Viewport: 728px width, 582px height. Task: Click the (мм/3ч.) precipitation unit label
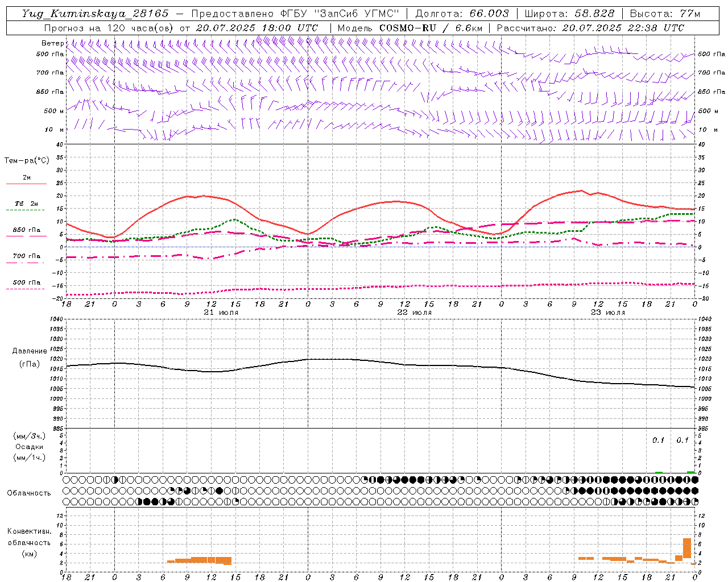(x=30, y=436)
